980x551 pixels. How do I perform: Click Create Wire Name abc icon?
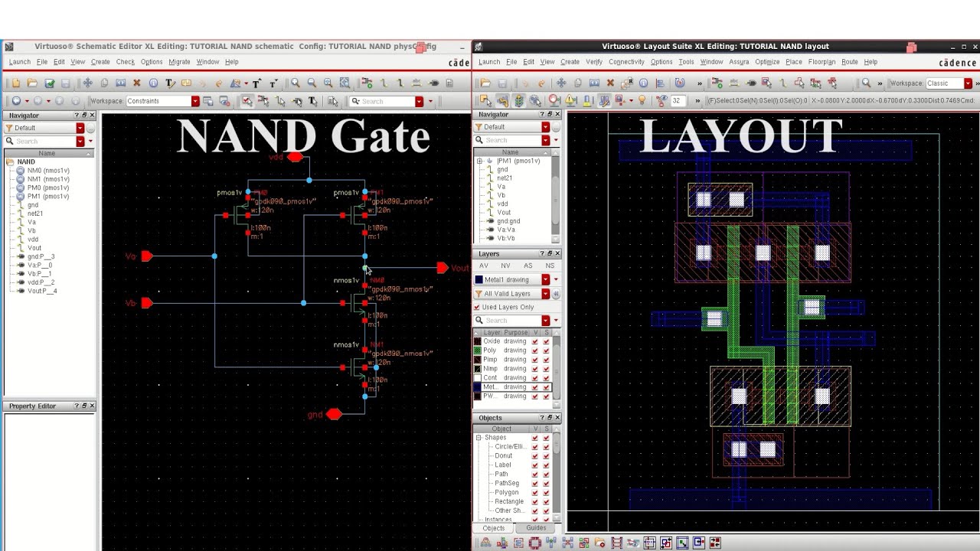(x=416, y=83)
